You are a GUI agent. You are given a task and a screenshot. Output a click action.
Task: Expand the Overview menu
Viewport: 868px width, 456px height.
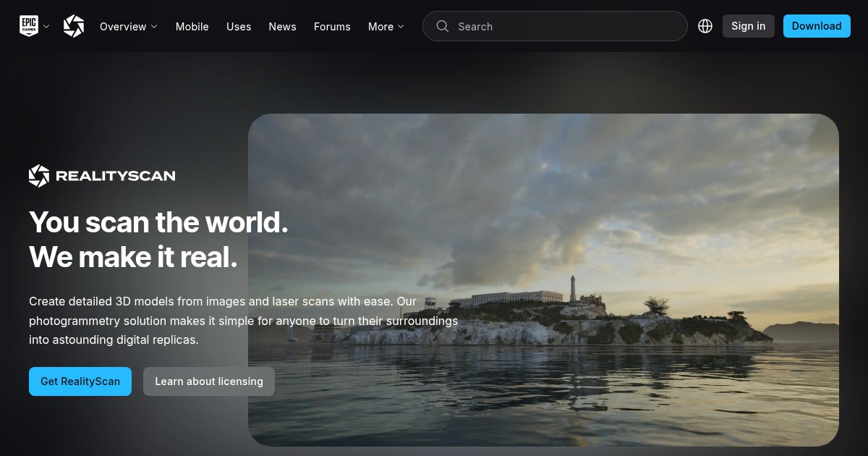pyautogui.click(x=128, y=27)
